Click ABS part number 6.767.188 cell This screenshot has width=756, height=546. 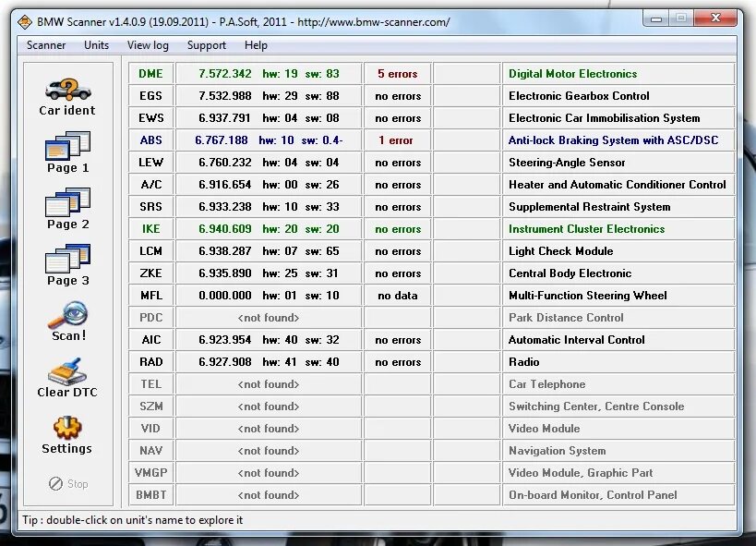point(269,140)
